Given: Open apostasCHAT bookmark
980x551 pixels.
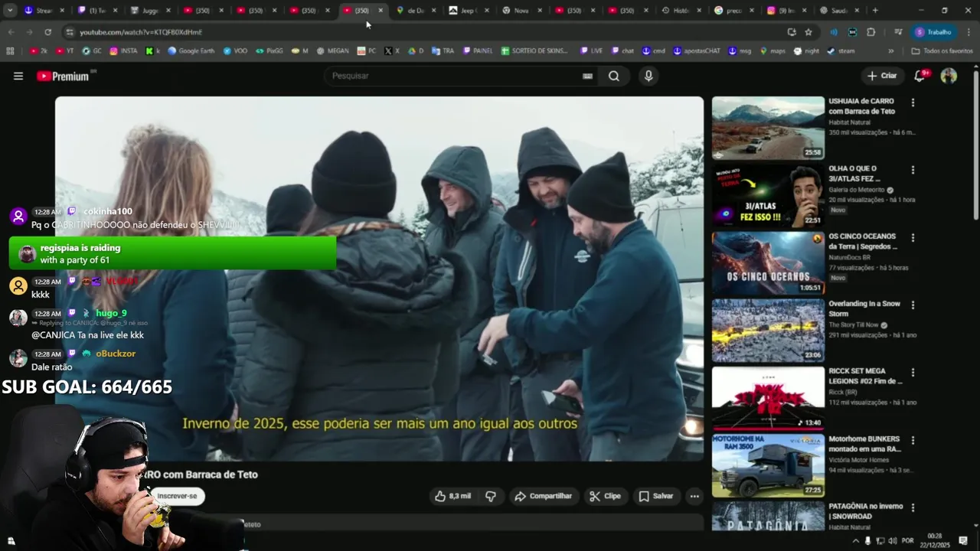Looking at the screenshot, I should [697, 51].
